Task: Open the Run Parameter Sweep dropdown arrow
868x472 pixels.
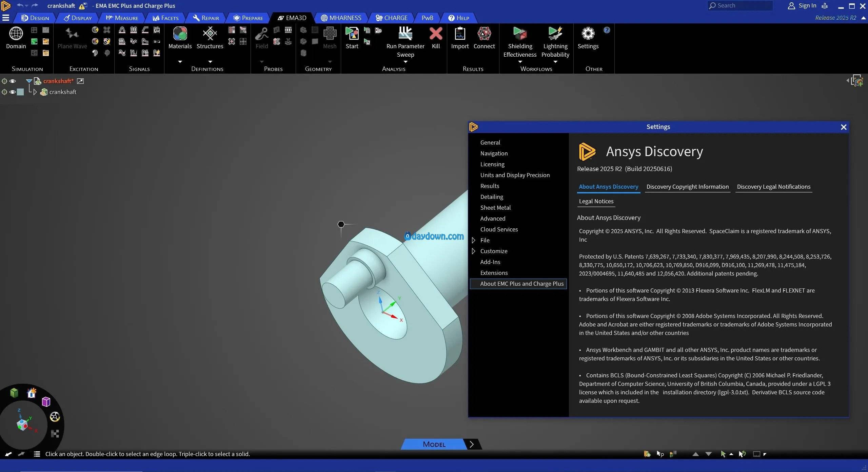Action: coord(406,62)
